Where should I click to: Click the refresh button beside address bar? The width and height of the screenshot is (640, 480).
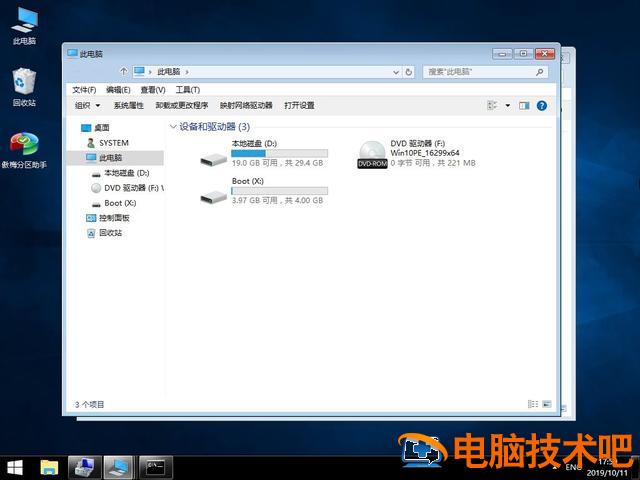(408, 72)
